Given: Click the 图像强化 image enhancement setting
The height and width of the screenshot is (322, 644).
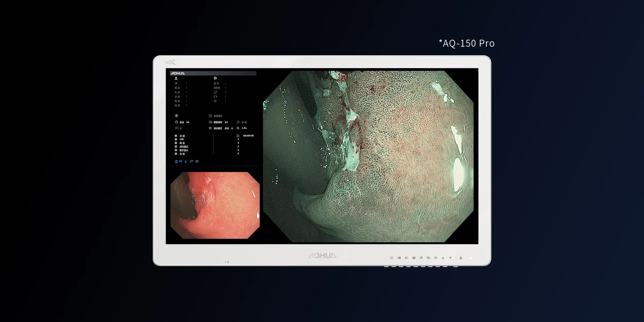Looking at the screenshot, I should point(218,122).
